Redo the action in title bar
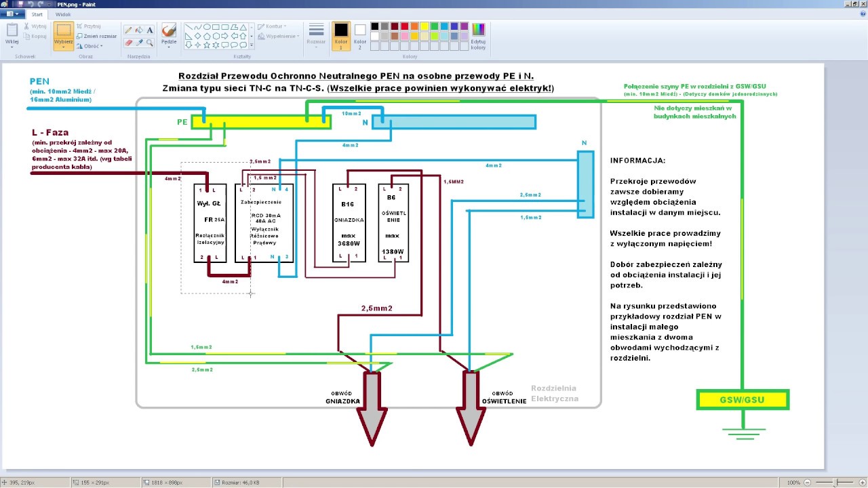This screenshot has width=868, height=488. coord(39,4)
